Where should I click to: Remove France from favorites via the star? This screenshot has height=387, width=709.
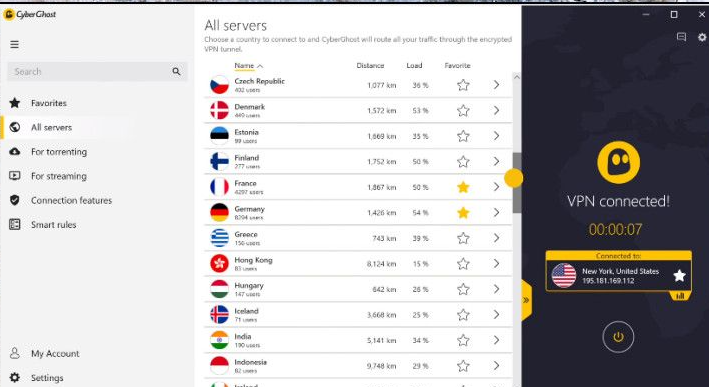click(x=463, y=187)
